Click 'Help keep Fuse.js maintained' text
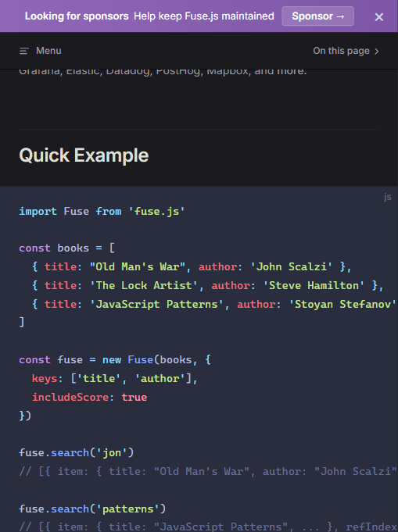The width and height of the screenshot is (398, 532). click(204, 16)
